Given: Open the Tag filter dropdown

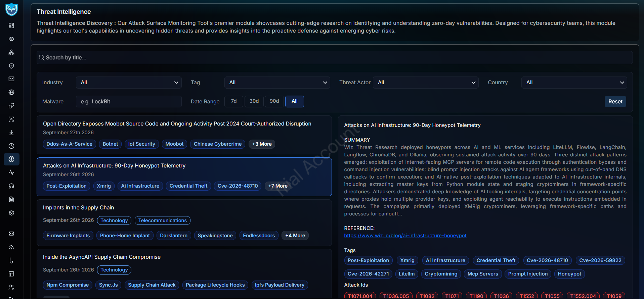Looking at the screenshot, I should pyautogui.click(x=277, y=83).
